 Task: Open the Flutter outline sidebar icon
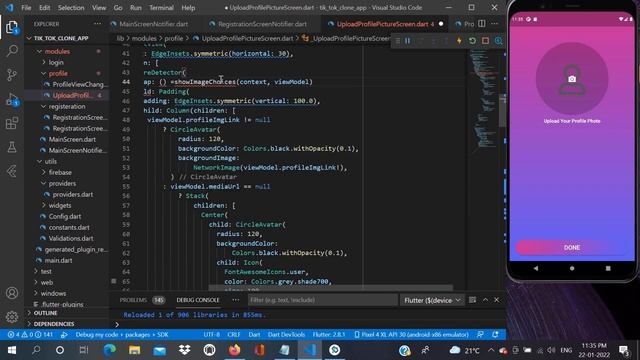(x=11, y=171)
